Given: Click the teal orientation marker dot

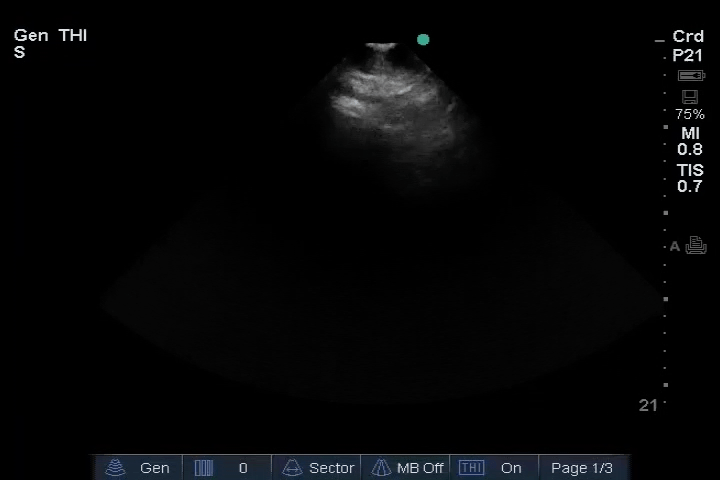Looking at the screenshot, I should coord(423,40).
